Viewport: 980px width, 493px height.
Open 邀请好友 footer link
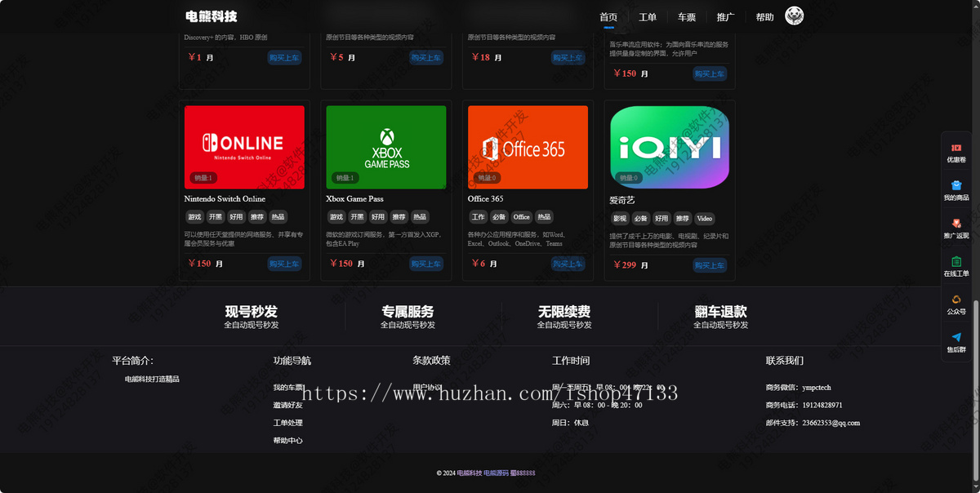pos(288,405)
